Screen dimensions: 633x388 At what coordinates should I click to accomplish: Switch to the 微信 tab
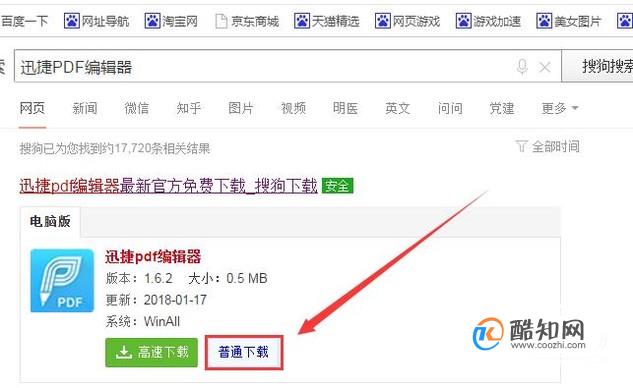pyautogui.click(x=137, y=108)
